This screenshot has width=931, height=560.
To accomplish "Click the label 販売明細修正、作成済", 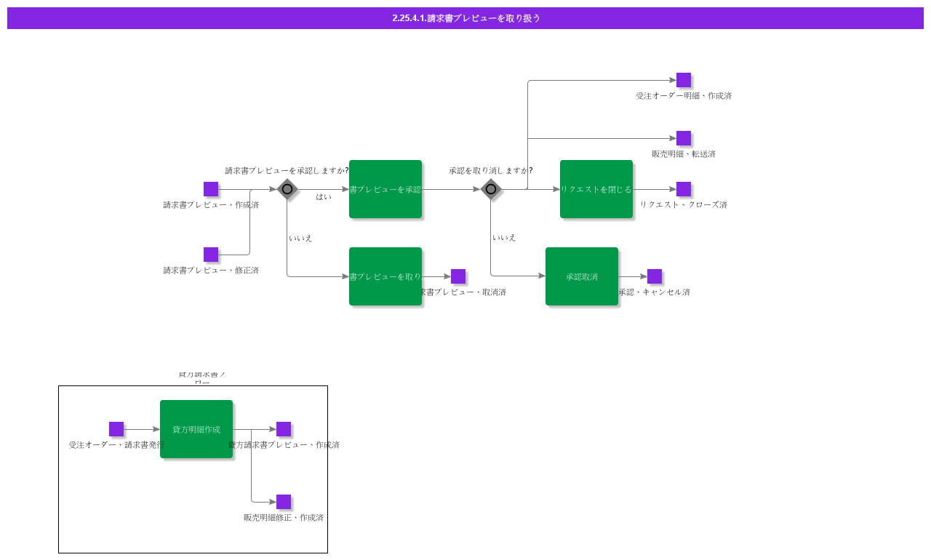I will (284, 518).
